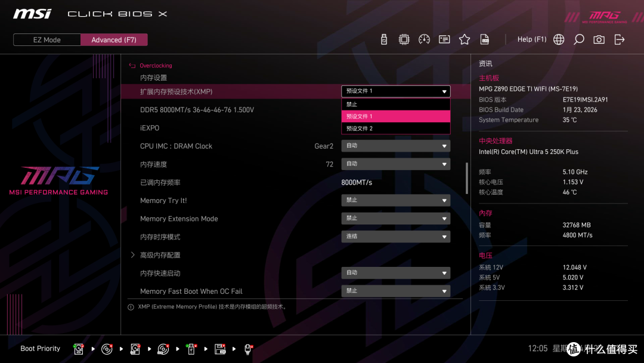Click the 内存设置 heading
644x363 pixels.
point(153,78)
